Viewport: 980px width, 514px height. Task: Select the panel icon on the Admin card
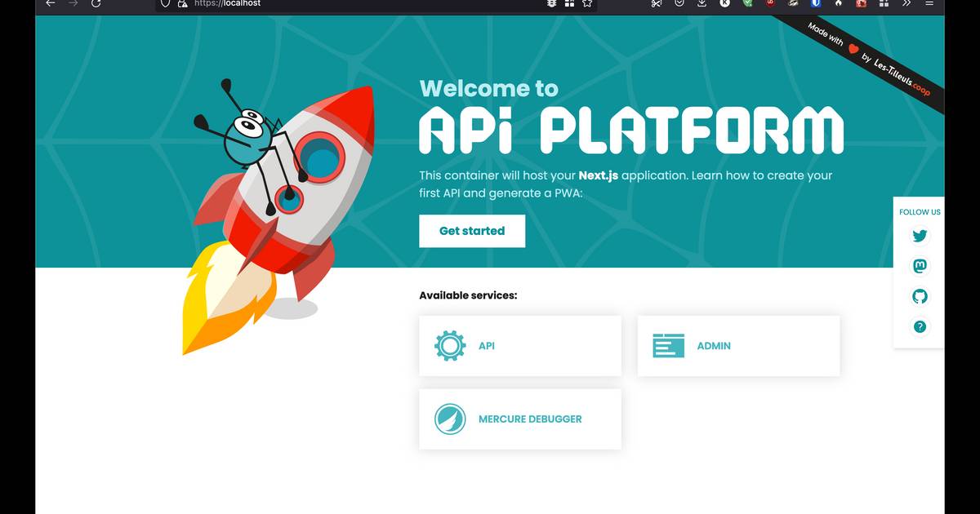pos(668,345)
